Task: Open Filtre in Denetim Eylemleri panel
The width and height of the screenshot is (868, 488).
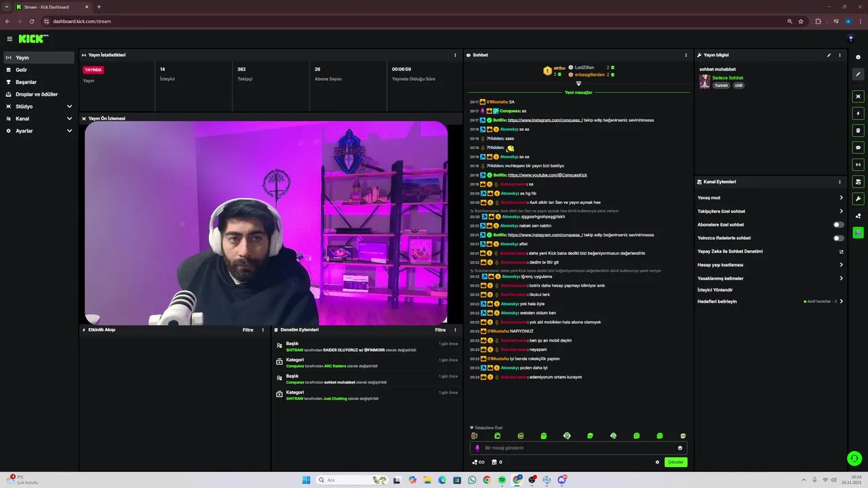Action: (x=440, y=330)
